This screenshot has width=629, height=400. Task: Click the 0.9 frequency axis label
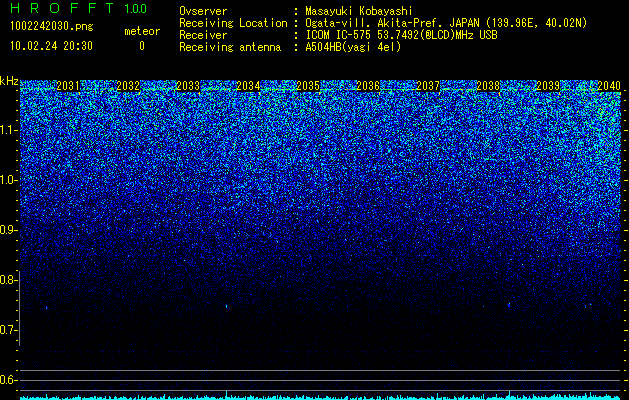[x=8, y=230]
